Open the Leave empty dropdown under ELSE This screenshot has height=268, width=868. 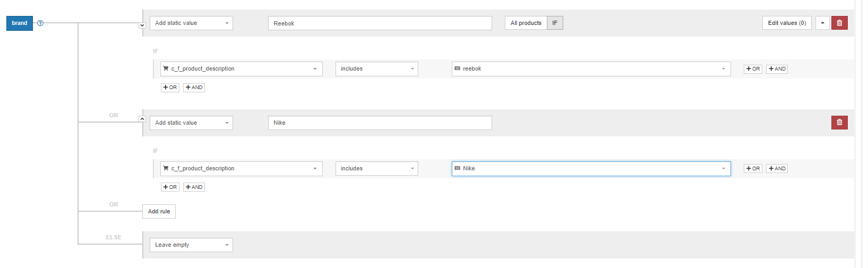[x=191, y=245]
